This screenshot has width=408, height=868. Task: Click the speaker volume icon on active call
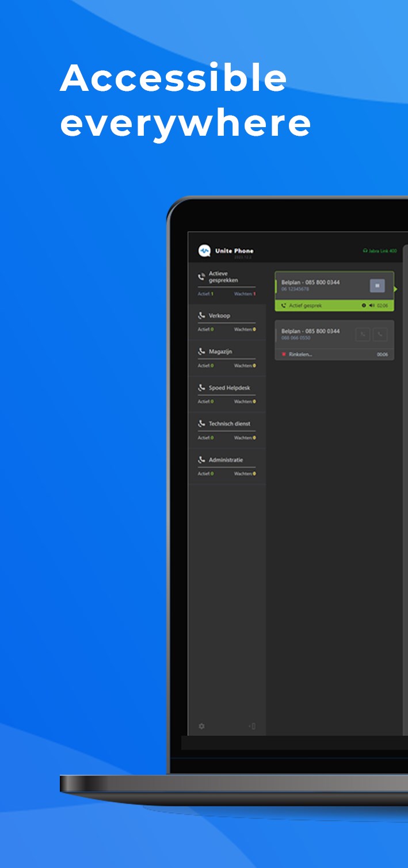372,305
